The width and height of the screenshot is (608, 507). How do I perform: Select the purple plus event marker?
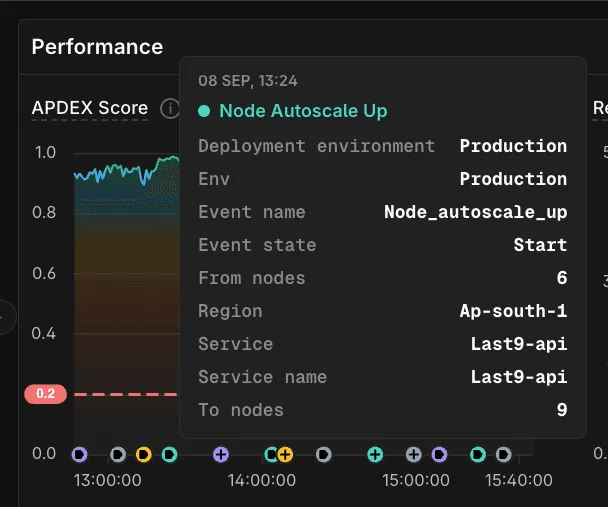tap(221, 454)
